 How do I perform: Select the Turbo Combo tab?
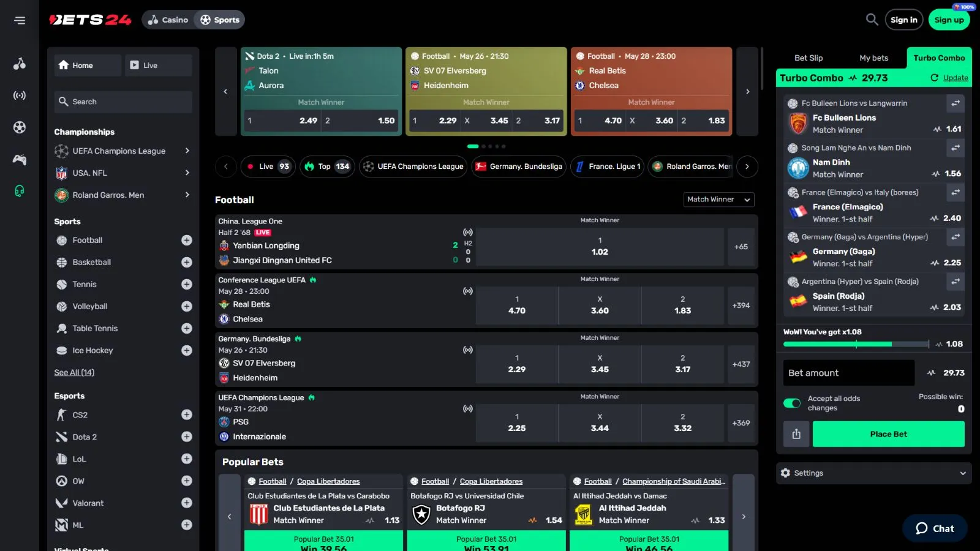click(939, 58)
